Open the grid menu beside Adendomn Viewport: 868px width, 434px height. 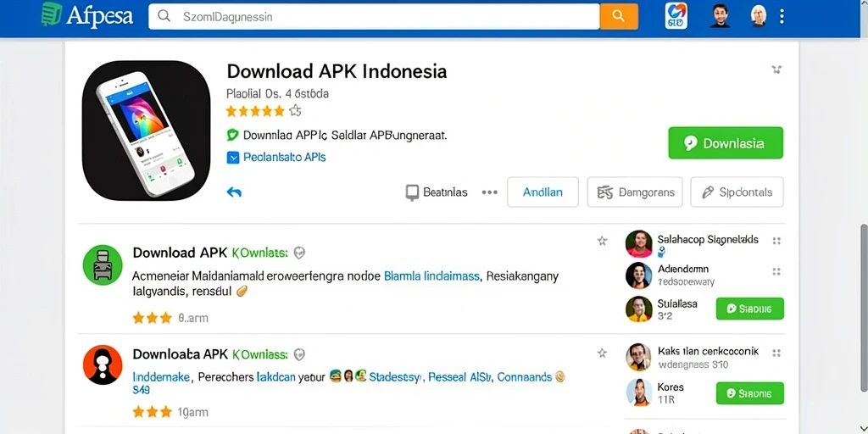(776, 272)
